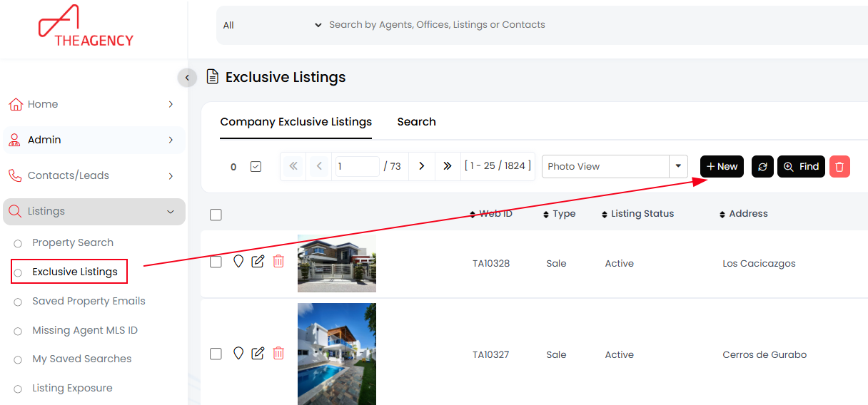
Task: Edit listing TA10328 with pencil icon
Action: point(258,262)
